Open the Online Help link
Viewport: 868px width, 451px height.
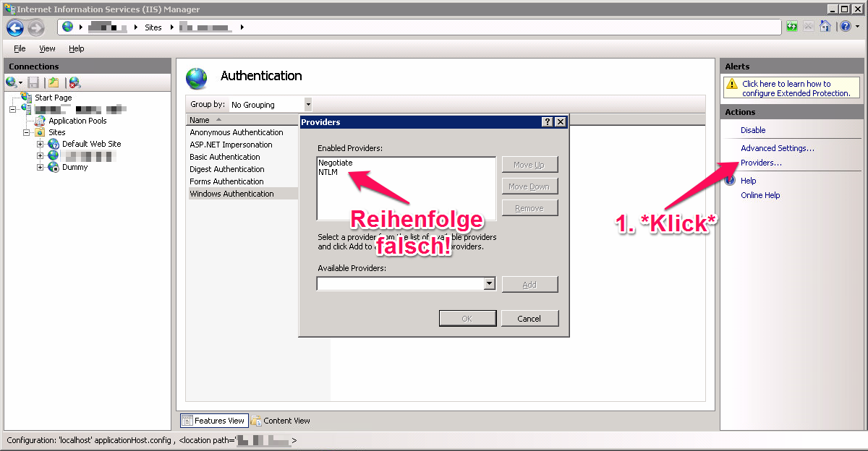760,195
